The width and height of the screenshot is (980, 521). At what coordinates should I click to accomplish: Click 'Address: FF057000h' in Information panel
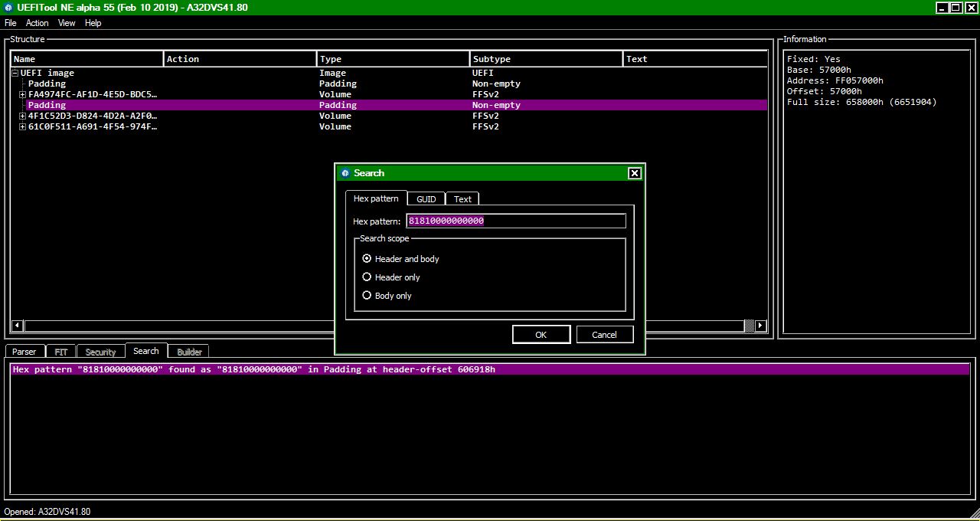point(835,80)
